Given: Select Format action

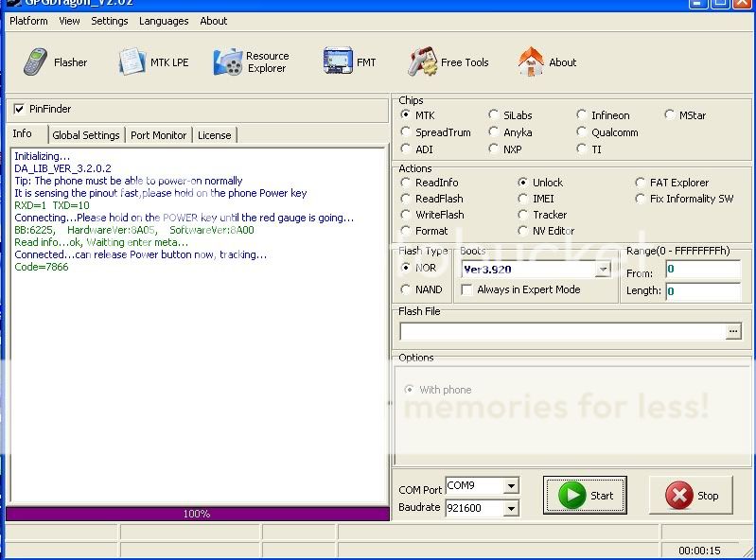Looking at the screenshot, I should point(406,231).
